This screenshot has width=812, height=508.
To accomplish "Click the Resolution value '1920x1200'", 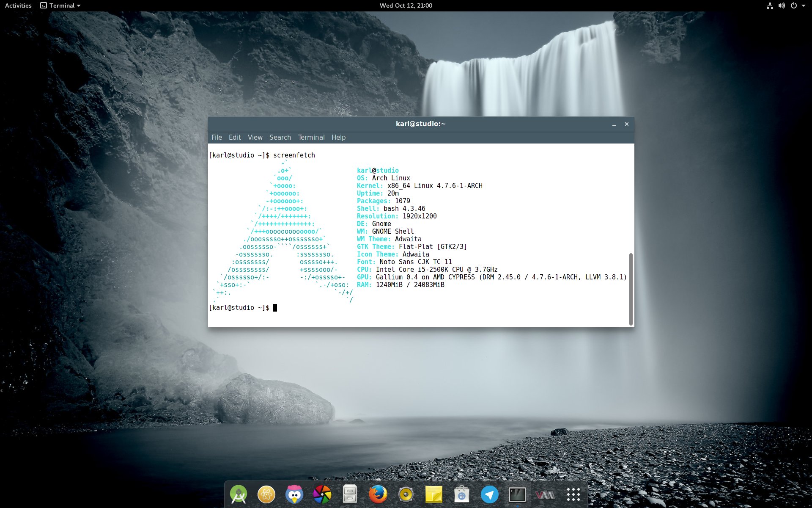I will tap(420, 216).
